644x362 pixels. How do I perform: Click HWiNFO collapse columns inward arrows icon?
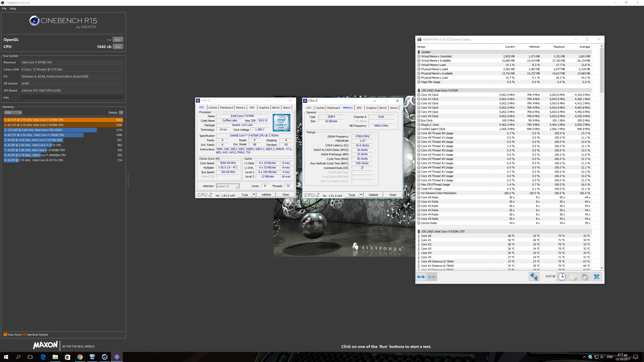click(x=432, y=277)
